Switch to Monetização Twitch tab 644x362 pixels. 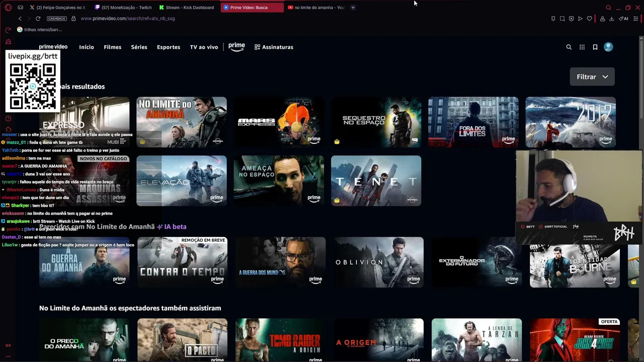point(123,8)
